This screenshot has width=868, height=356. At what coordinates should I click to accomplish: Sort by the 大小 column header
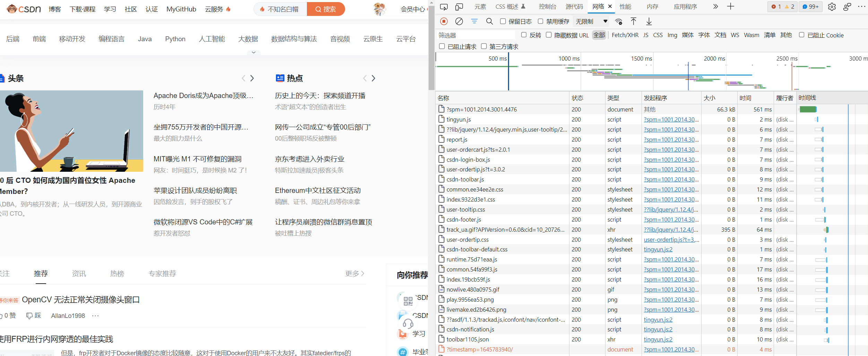(x=719, y=98)
